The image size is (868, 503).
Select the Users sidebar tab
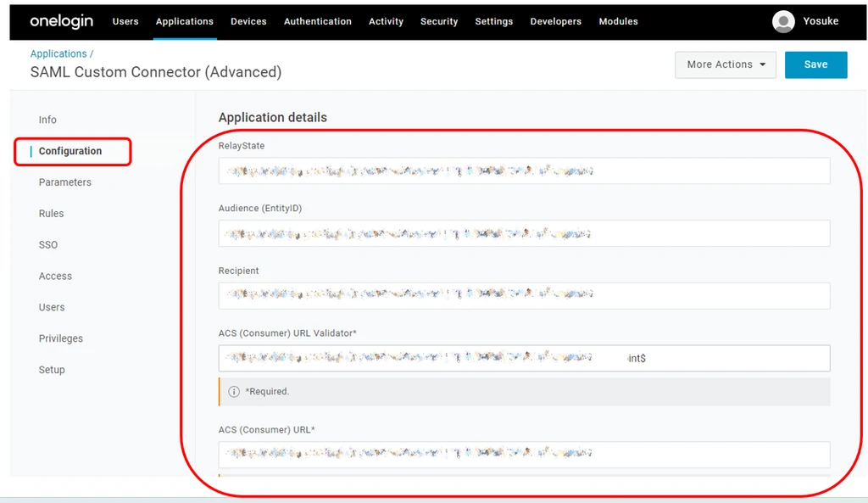click(x=52, y=307)
